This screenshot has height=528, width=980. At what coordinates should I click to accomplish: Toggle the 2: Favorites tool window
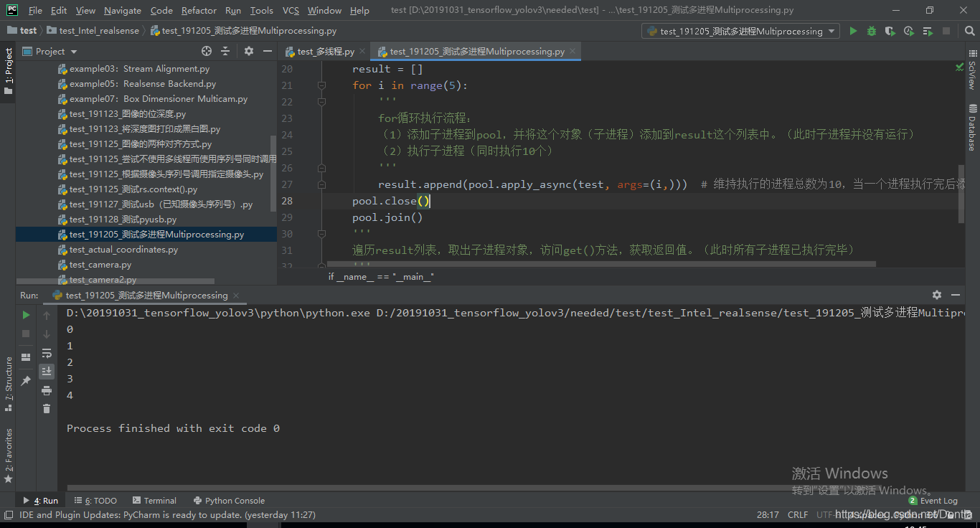[9, 455]
